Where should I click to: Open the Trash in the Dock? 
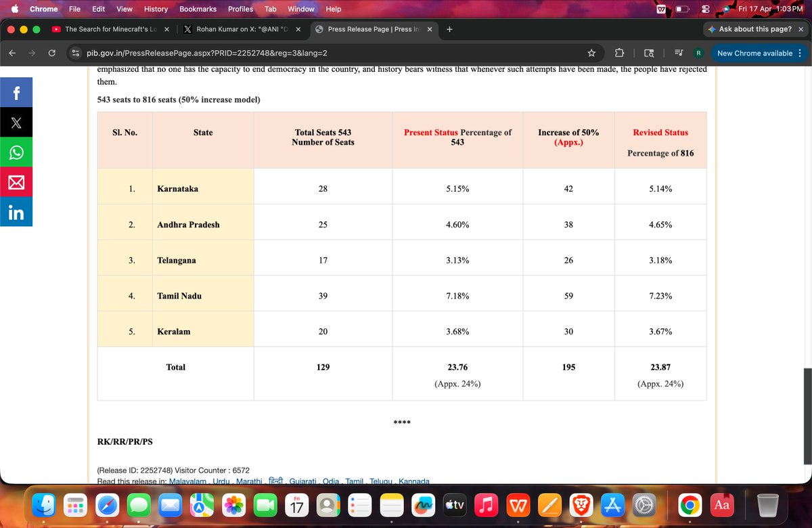(x=767, y=505)
